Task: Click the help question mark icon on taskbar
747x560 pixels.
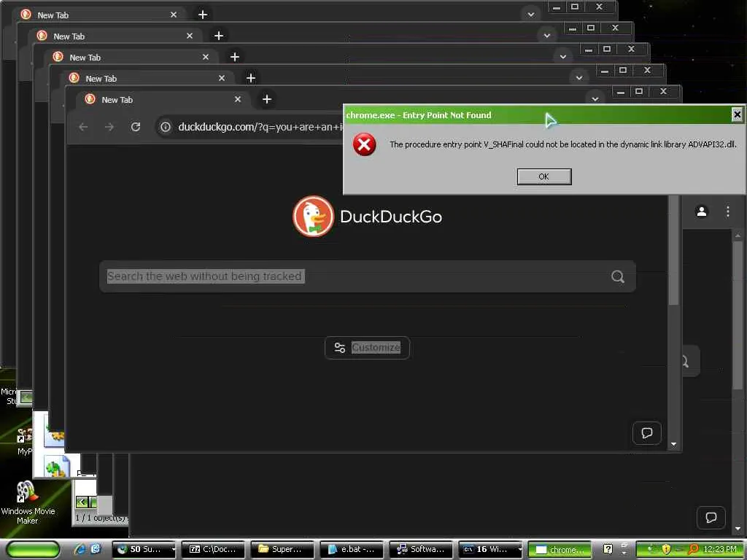Action: pyautogui.click(x=608, y=549)
